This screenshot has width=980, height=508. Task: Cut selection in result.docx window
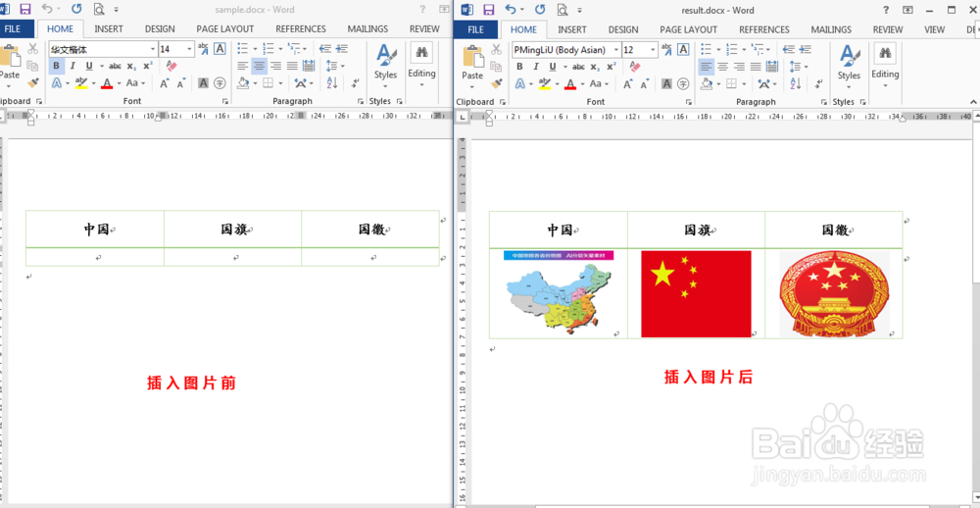(497, 49)
